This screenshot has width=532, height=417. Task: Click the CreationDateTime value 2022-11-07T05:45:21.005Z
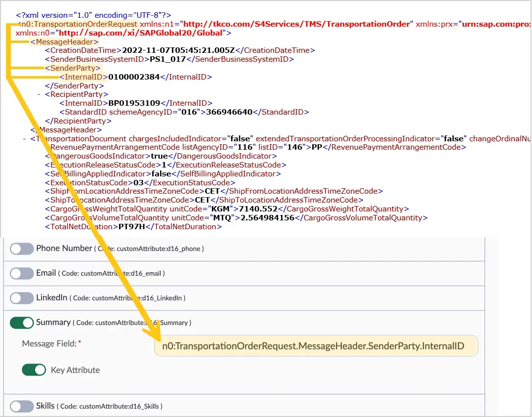tap(178, 50)
